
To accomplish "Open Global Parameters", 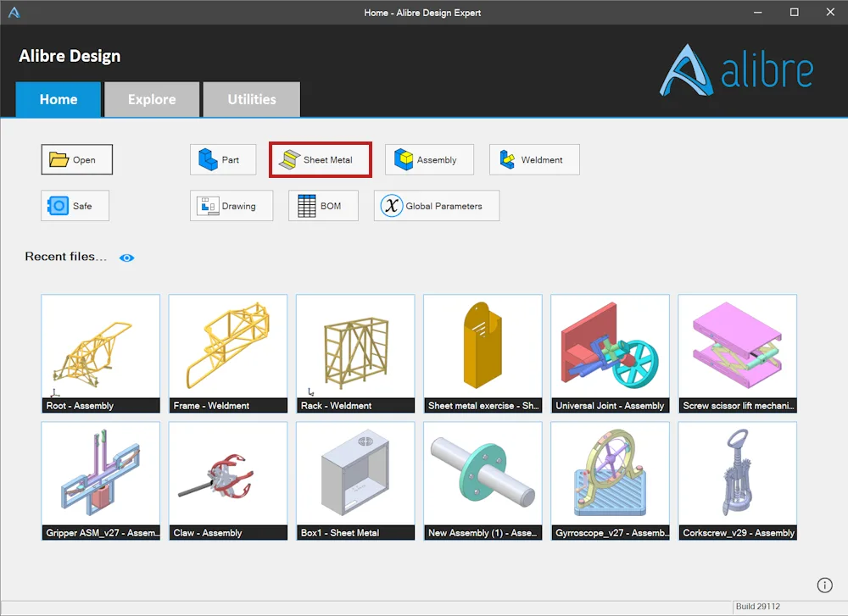I will (437, 205).
